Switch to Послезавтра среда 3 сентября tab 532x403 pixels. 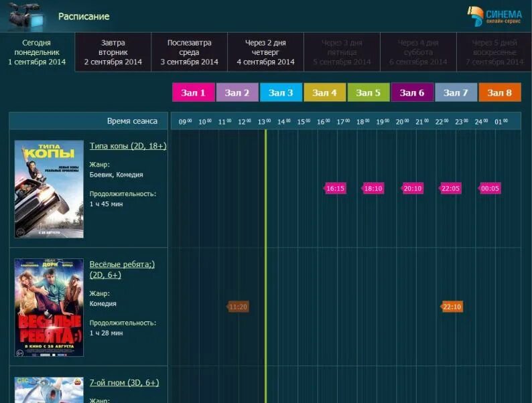click(x=190, y=52)
